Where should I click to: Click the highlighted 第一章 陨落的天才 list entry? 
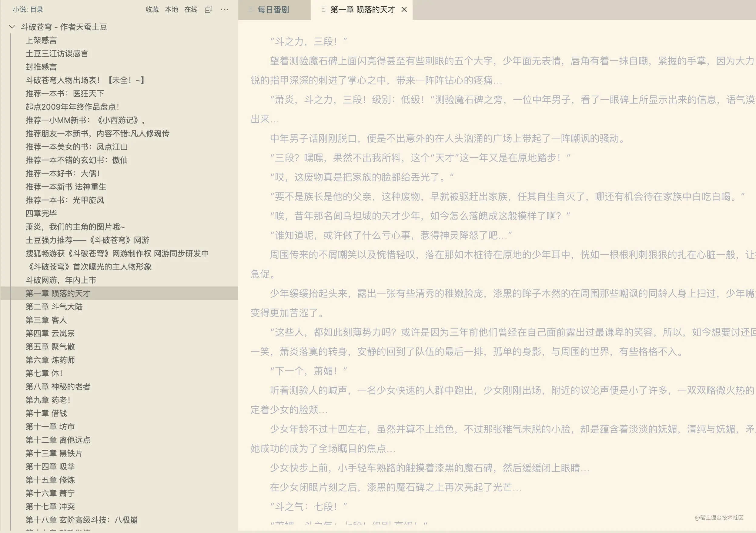(58, 293)
